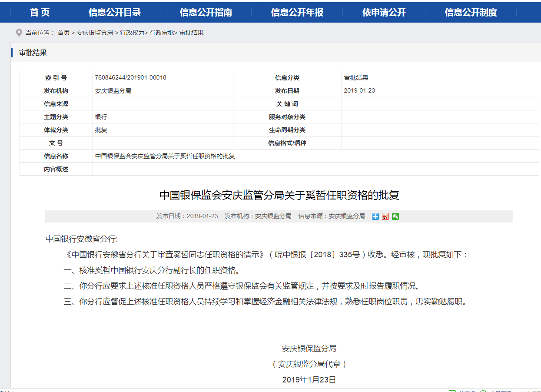Click the 体裁分类 label cell

click(x=56, y=130)
